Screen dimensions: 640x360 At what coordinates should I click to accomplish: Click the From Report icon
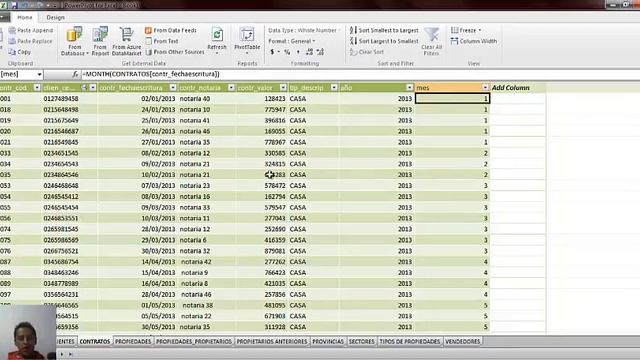[100, 41]
